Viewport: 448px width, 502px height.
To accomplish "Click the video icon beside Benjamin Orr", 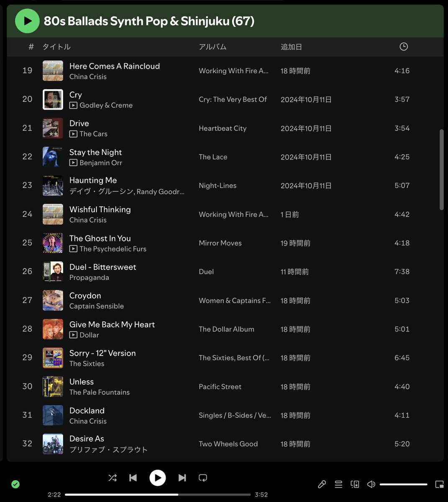I will [x=73, y=163].
